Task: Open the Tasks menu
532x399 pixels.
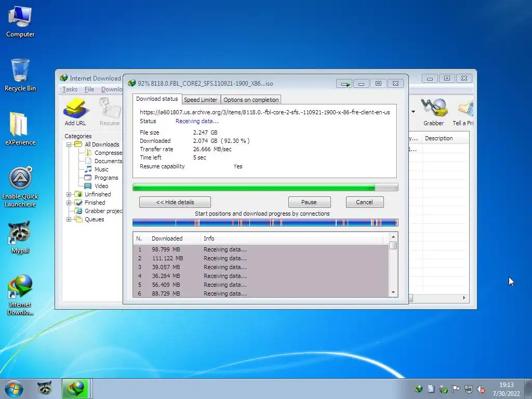Action: click(x=70, y=89)
